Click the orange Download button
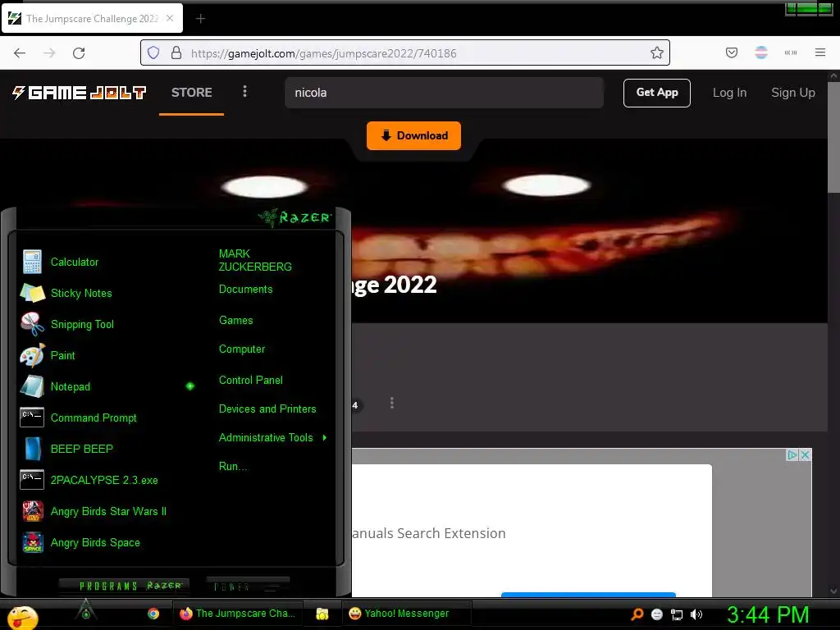Image resolution: width=840 pixels, height=630 pixels. 413,135
